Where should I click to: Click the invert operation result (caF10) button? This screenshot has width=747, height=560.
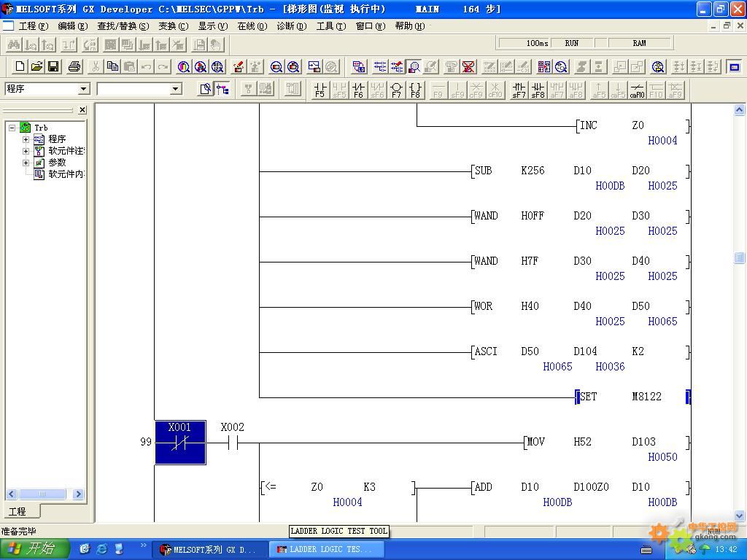pos(637,89)
